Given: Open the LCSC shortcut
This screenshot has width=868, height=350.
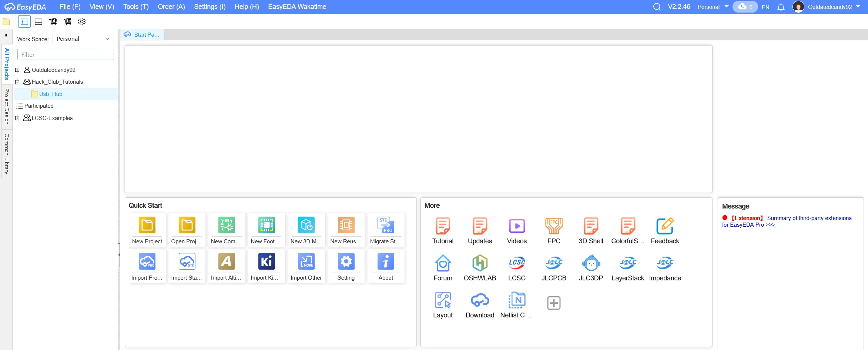Looking at the screenshot, I should coord(517,268).
